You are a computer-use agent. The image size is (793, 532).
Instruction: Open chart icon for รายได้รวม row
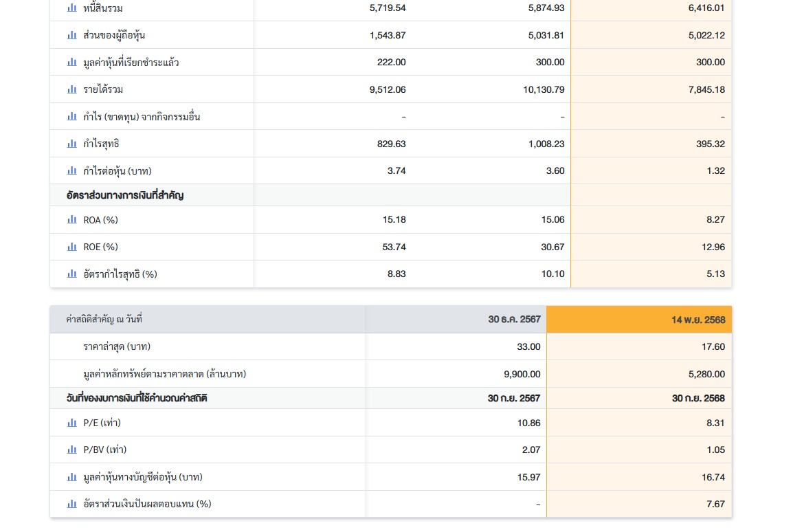72,89
